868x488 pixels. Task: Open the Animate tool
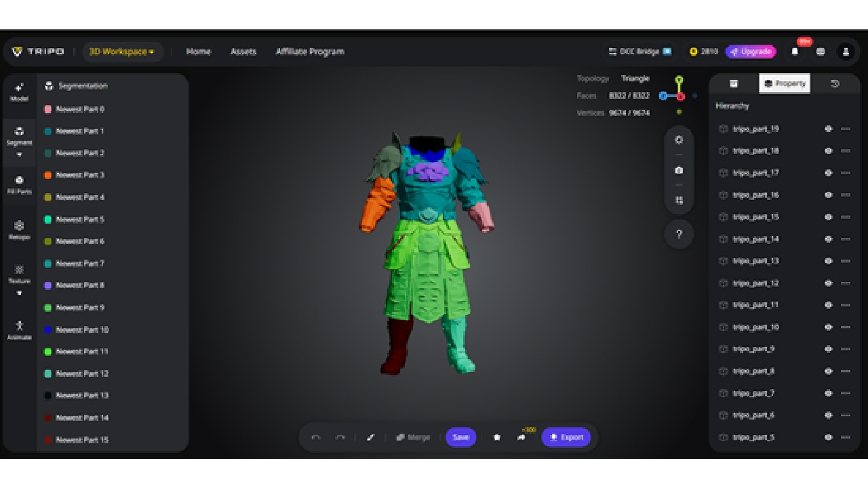(19, 329)
